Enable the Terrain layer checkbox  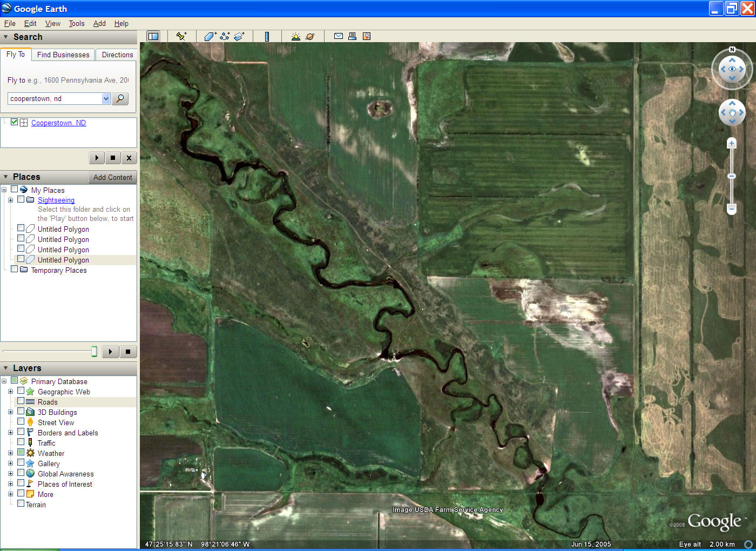tap(21, 503)
